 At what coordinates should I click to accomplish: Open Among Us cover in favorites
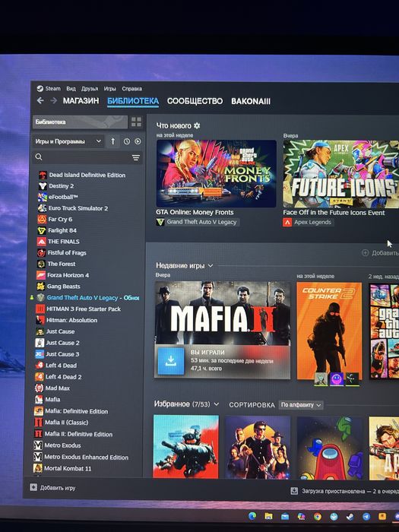329,447
